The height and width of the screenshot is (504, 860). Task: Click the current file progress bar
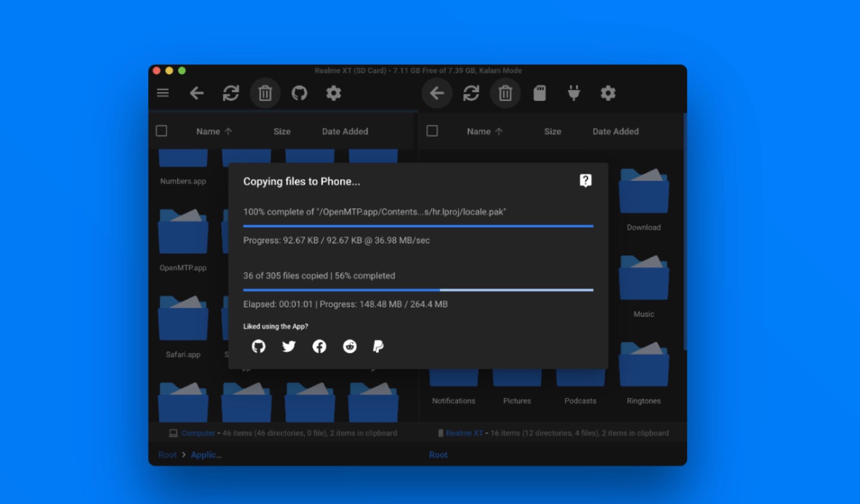click(418, 226)
